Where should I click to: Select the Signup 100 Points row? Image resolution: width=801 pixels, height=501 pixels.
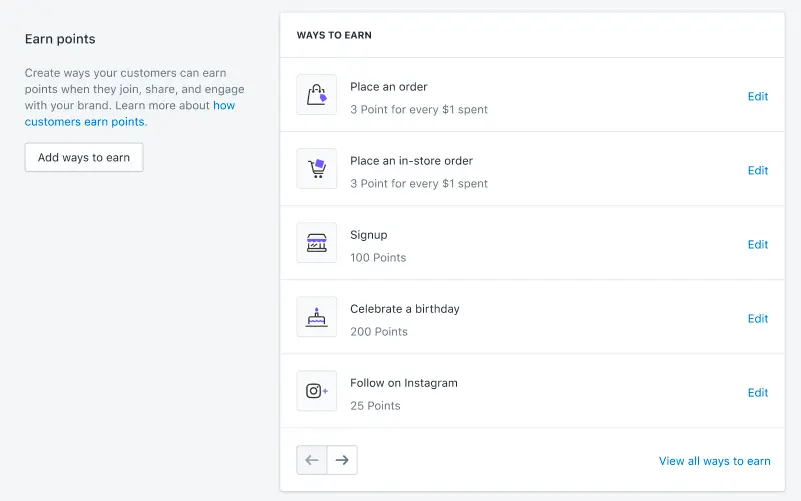[x=378, y=246]
